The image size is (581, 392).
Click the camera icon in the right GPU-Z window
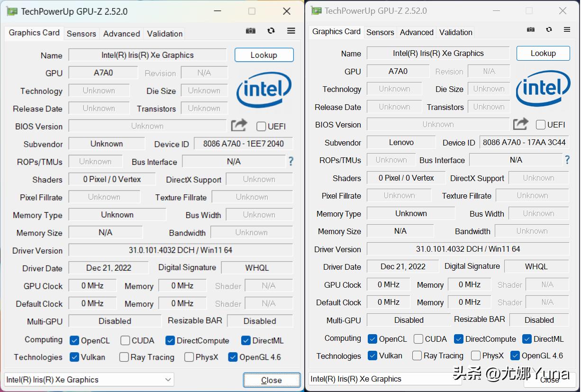click(530, 29)
